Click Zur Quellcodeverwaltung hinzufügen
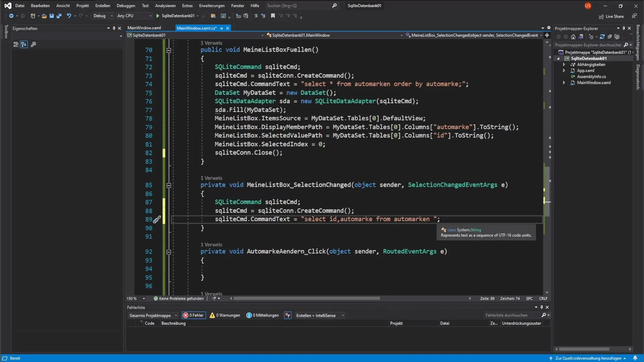The height and width of the screenshot is (362, 644). pos(588,358)
